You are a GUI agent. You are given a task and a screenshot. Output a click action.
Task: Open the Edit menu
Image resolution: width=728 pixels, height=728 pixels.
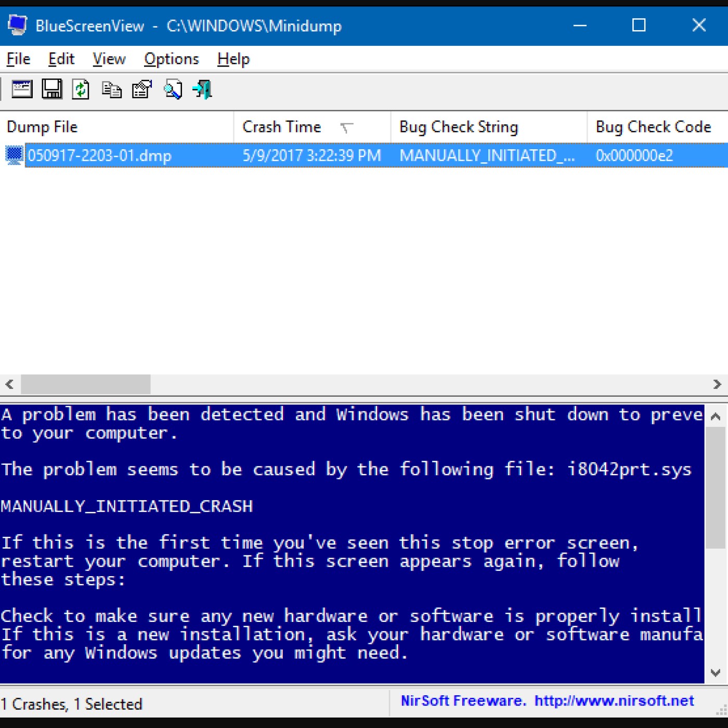point(61,59)
